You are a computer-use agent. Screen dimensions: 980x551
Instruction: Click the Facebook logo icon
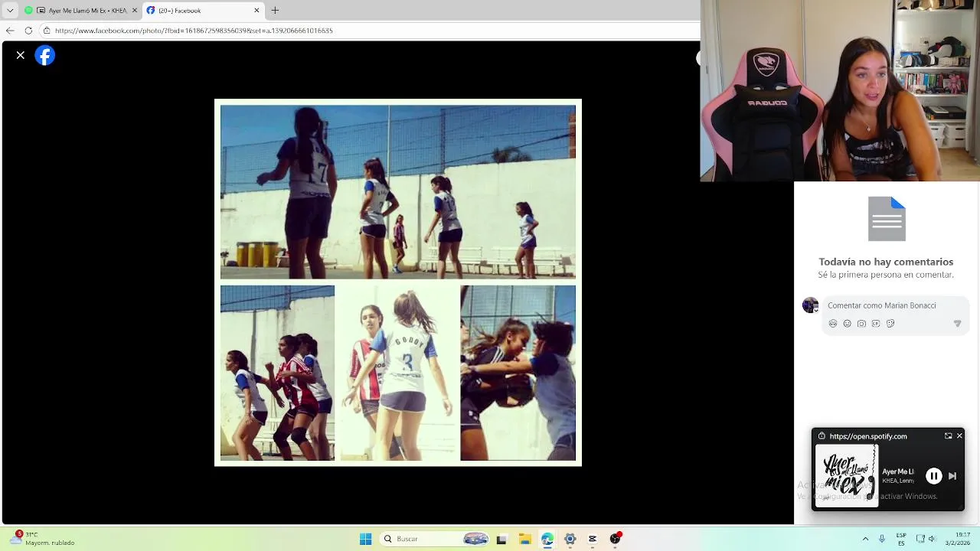click(x=45, y=55)
